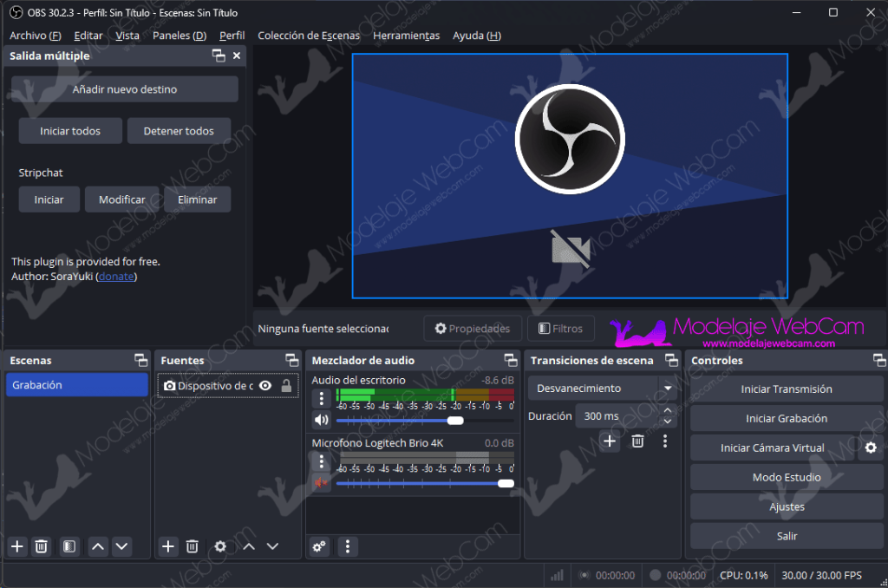Open the Herramientas menu
Image resolution: width=888 pixels, height=588 pixels.
tap(406, 36)
